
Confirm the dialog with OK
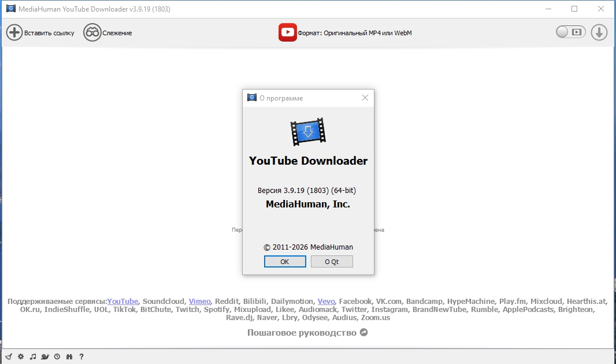285,262
